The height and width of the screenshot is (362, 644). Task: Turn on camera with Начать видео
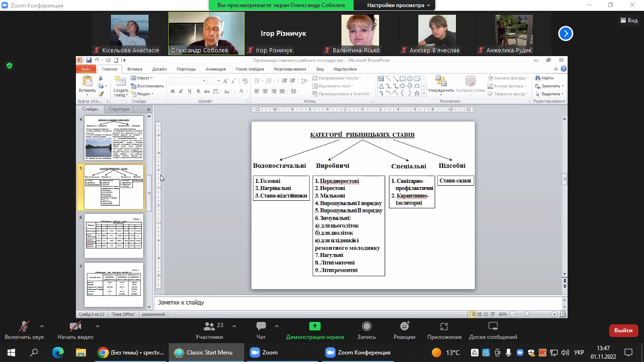75,330
